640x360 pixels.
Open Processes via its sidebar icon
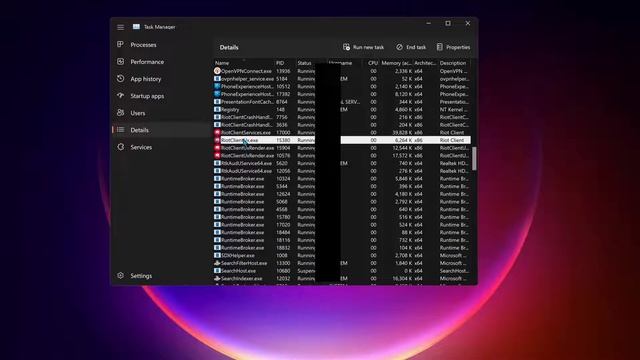[120, 44]
